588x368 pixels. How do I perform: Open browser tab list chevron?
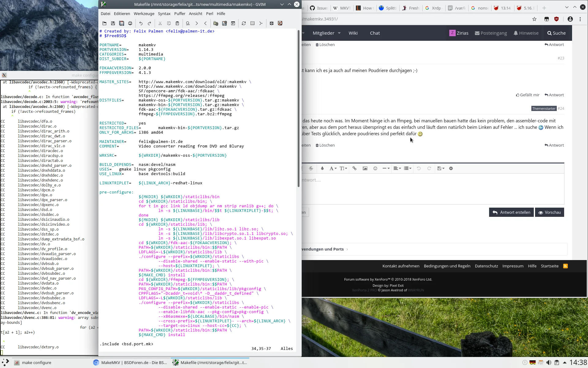[x=567, y=8]
